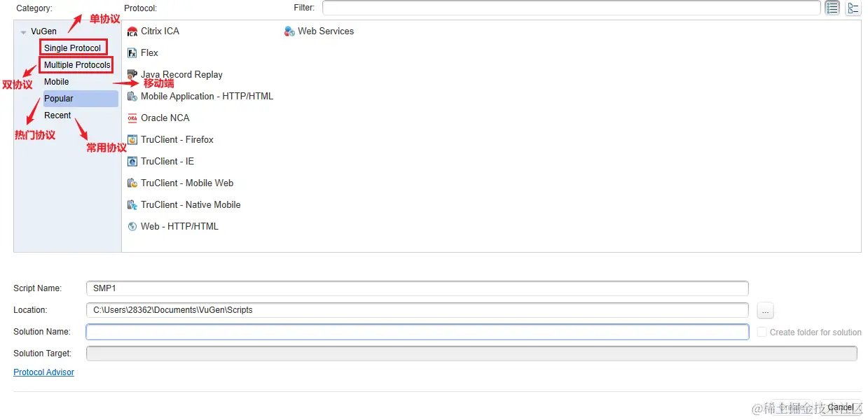Select the Recent category
868x420 pixels.
(x=57, y=115)
